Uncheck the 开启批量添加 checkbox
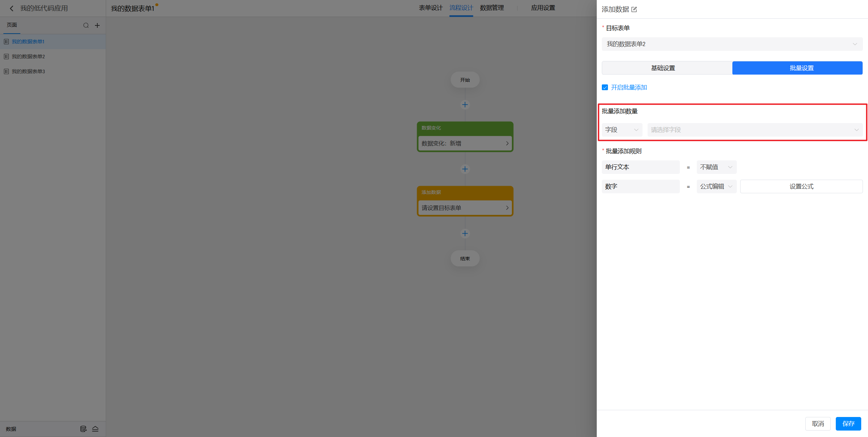 605,87
